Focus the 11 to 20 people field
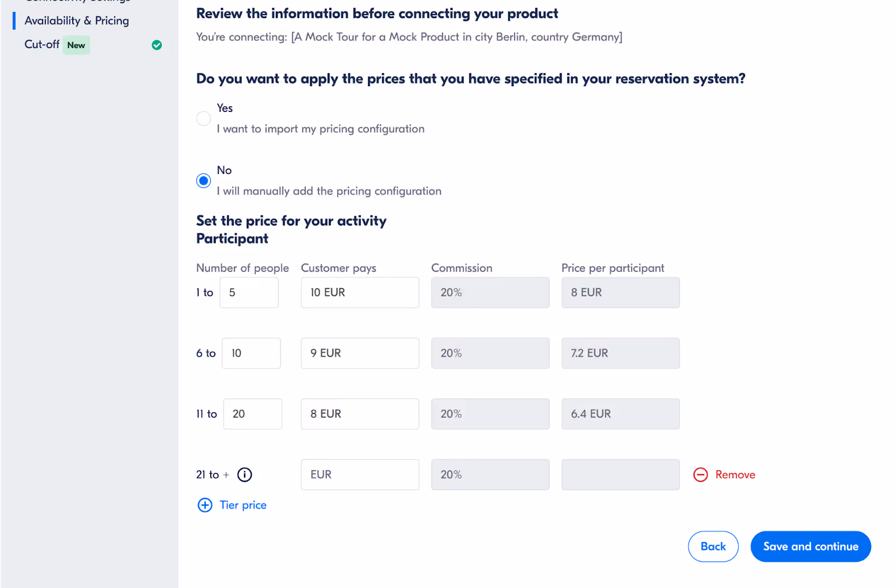 (x=252, y=414)
